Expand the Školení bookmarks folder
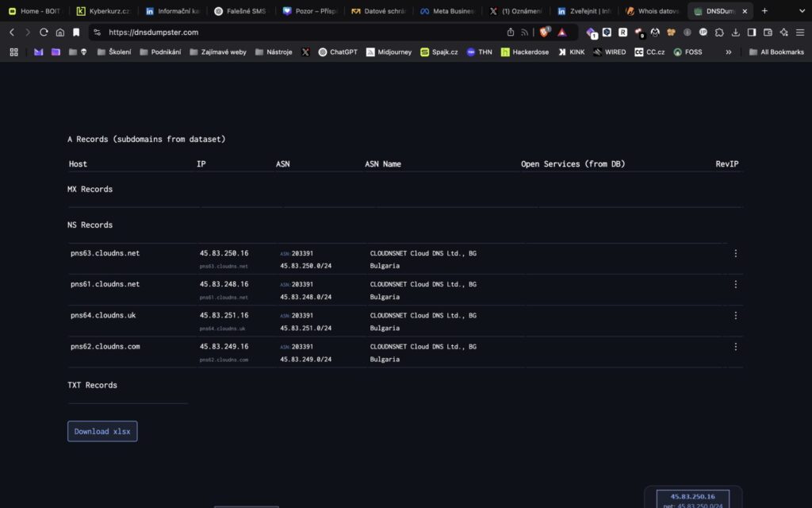This screenshot has height=508, width=812. point(114,52)
